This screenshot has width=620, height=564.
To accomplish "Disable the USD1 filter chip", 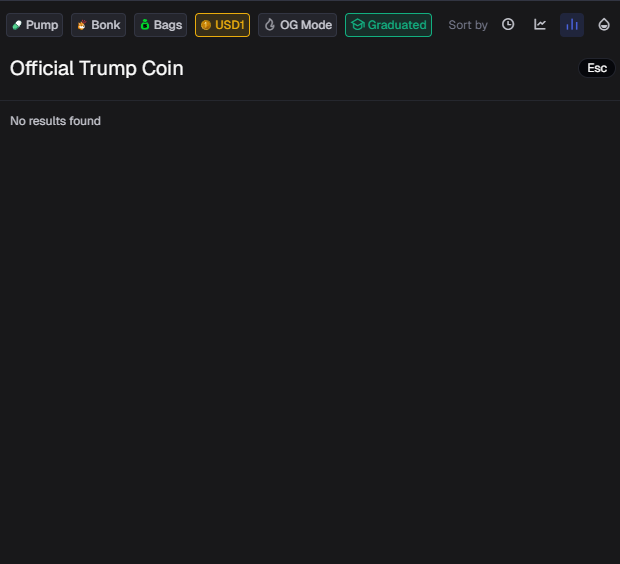I will click(x=223, y=25).
